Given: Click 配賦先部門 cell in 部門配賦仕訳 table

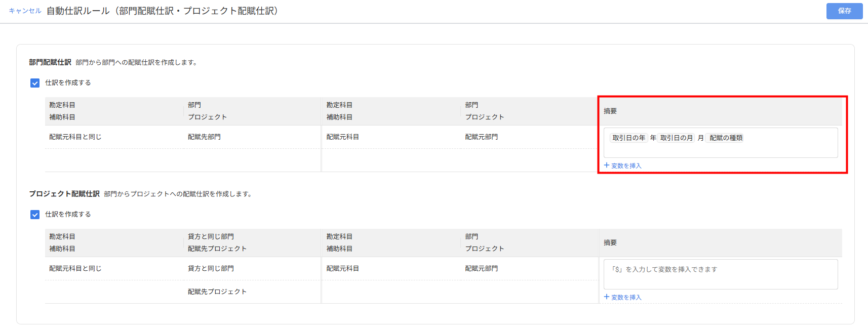Looking at the screenshot, I should 204,137.
